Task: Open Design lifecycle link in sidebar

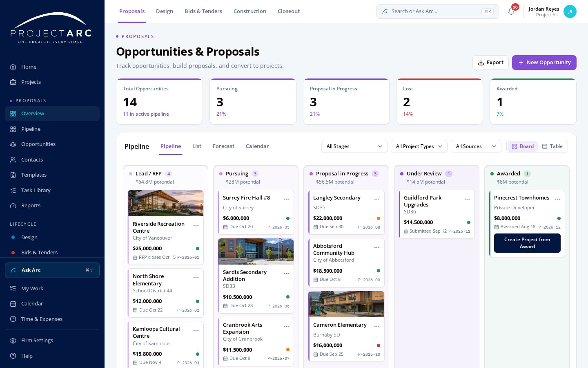Action: click(52, 237)
